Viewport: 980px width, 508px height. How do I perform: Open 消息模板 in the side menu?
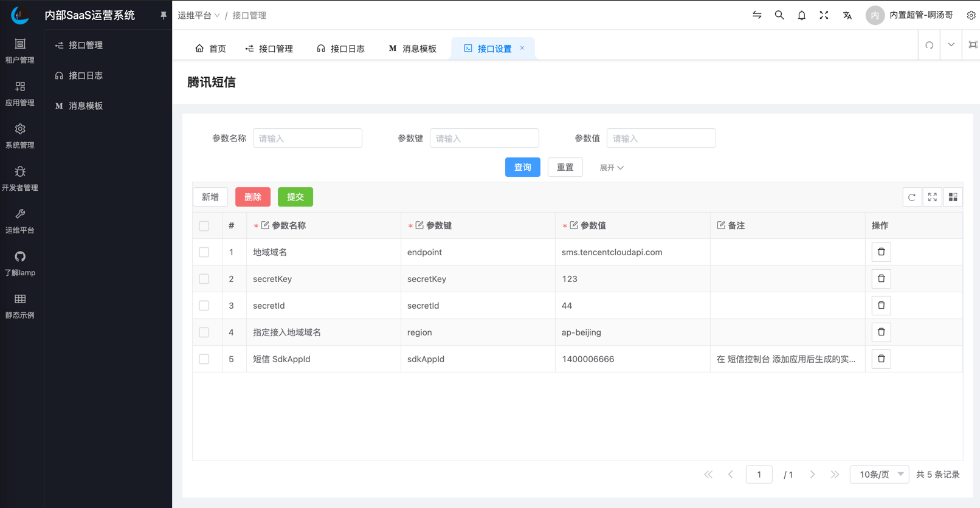tap(85, 106)
